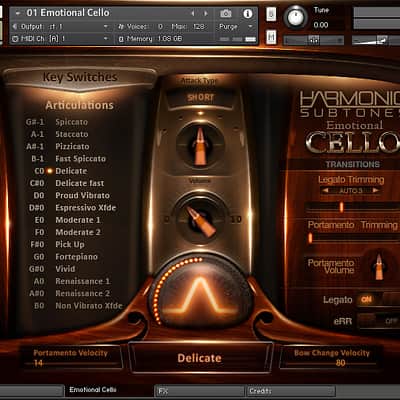Select the previous instrument arrow
Viewport: 400px width, 400px height.
point(193,13)
